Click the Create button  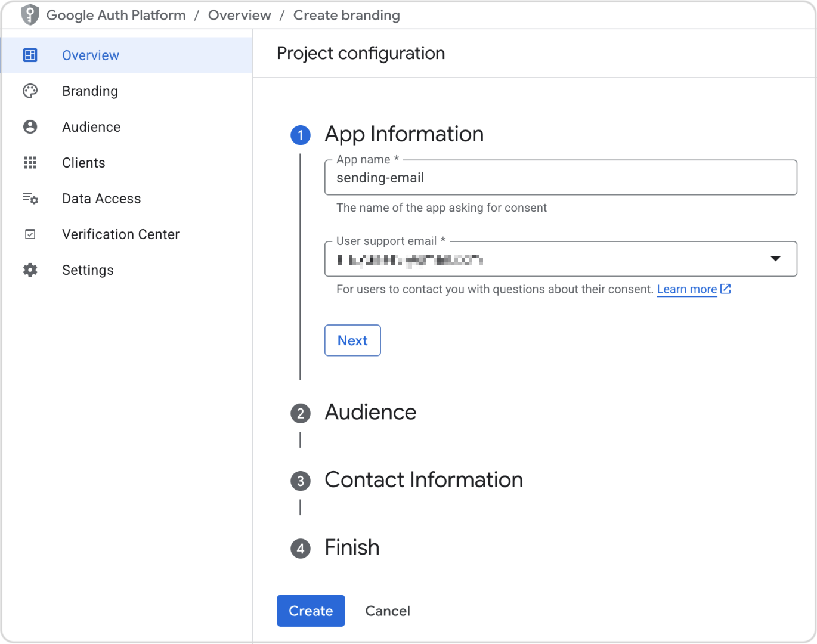pos(310,611)
